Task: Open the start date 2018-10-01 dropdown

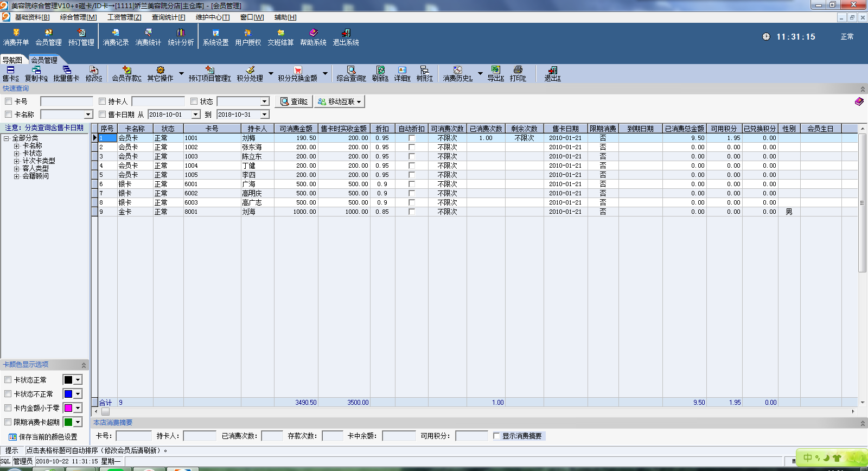Action: 196,114
